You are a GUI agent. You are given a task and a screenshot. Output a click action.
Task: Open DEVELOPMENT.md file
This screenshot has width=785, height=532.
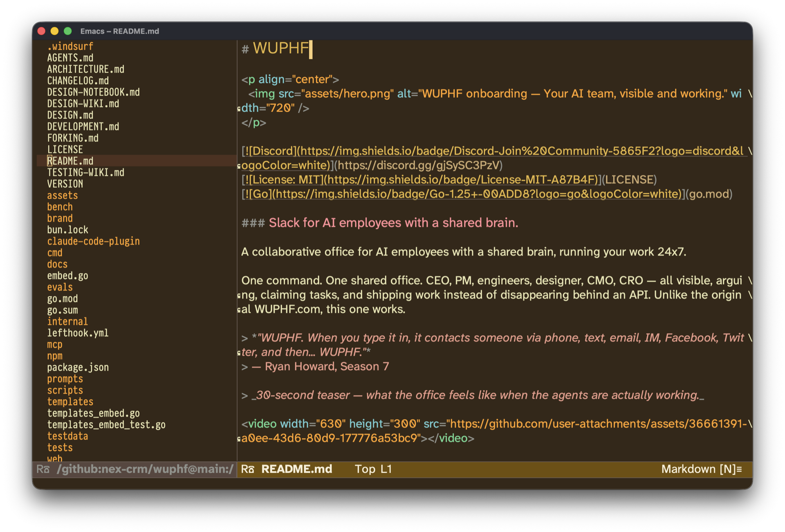[x=83, y=126]
